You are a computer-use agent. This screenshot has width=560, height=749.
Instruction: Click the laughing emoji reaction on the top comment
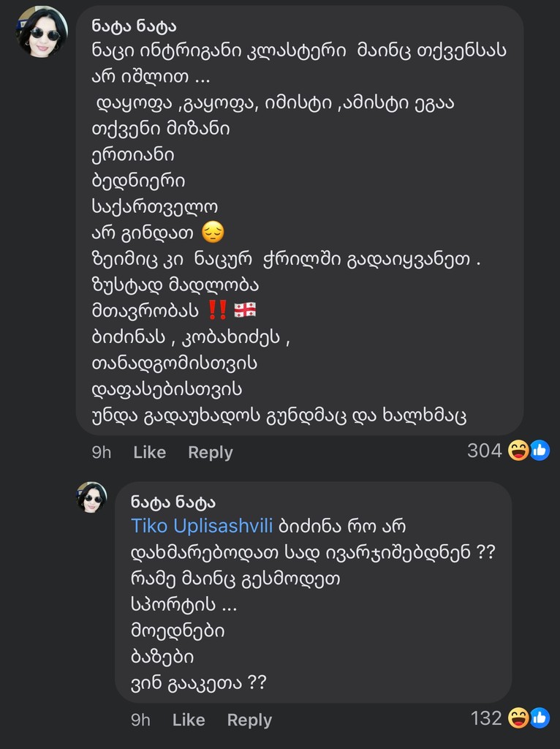pyautogui.click(x=518, y=451)
